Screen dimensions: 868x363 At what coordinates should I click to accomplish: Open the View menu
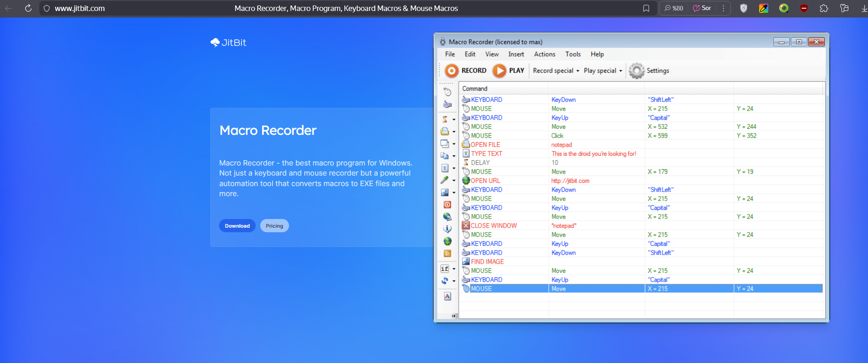point(492,54)
